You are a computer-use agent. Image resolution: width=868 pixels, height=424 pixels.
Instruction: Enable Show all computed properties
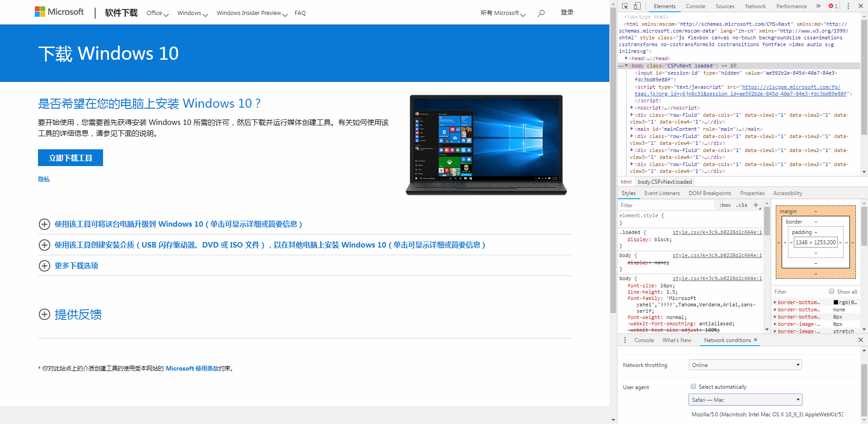click(x=831, y=291)
